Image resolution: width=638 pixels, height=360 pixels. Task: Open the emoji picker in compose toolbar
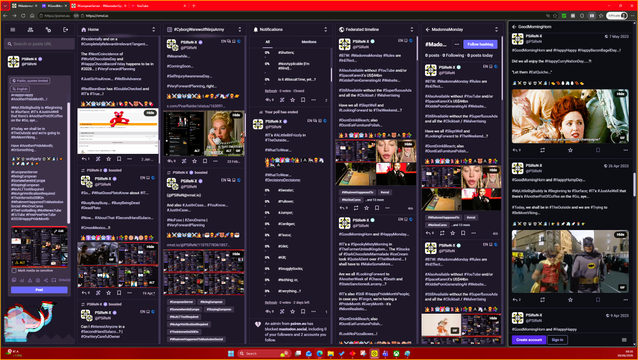click(38, 280)
